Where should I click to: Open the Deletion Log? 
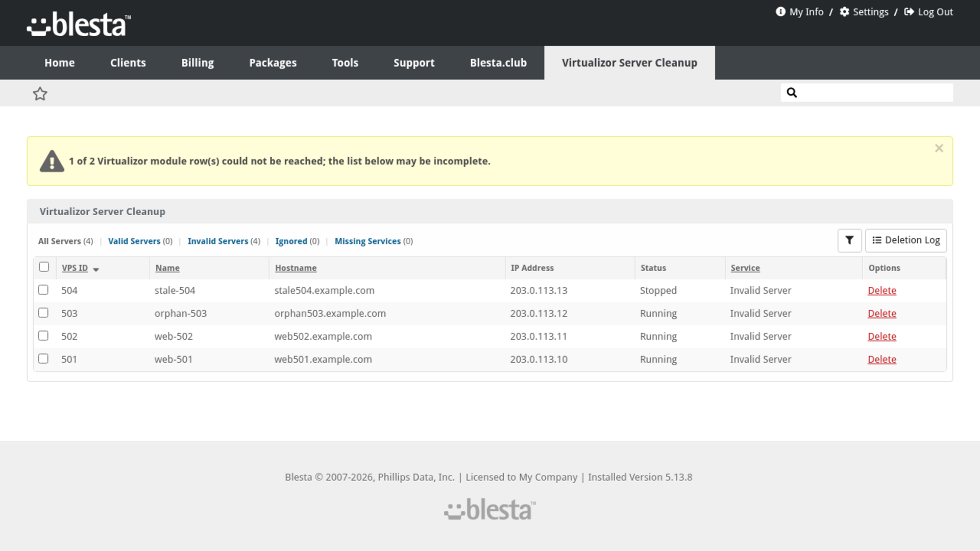[905, 240]
